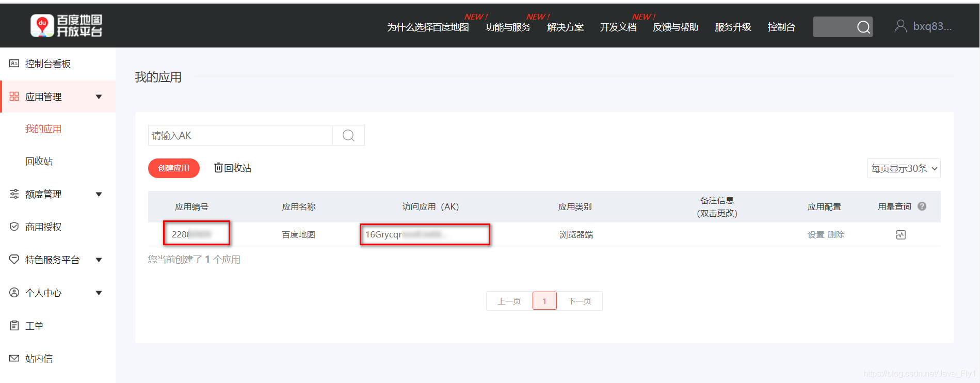The image size is (980, 383).
Task: Open the user avatar icon beside bxq83
Action: tap(901, 26)
